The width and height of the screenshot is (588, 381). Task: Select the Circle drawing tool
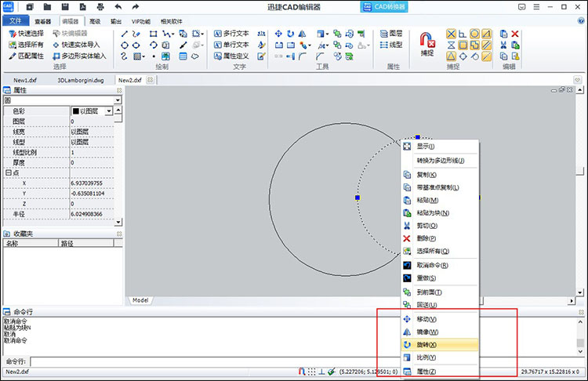[125, 45]
